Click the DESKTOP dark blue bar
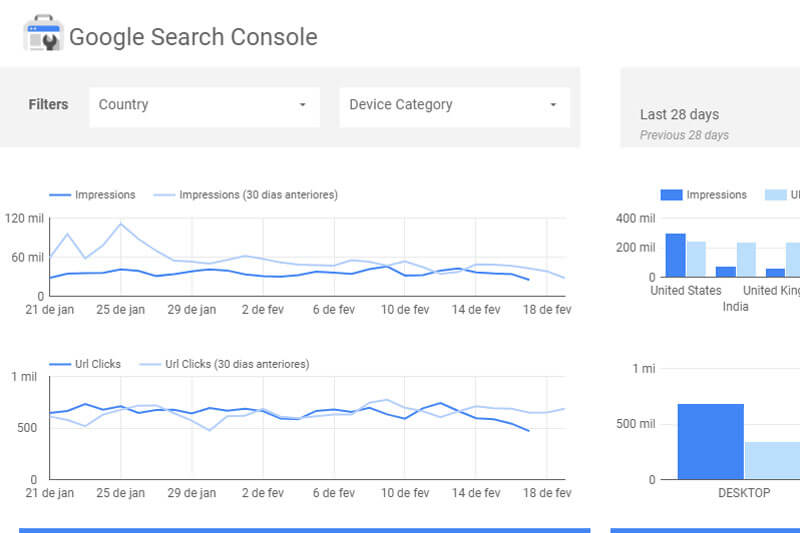The width and height of the screenshot is (800, 533). 711,442
